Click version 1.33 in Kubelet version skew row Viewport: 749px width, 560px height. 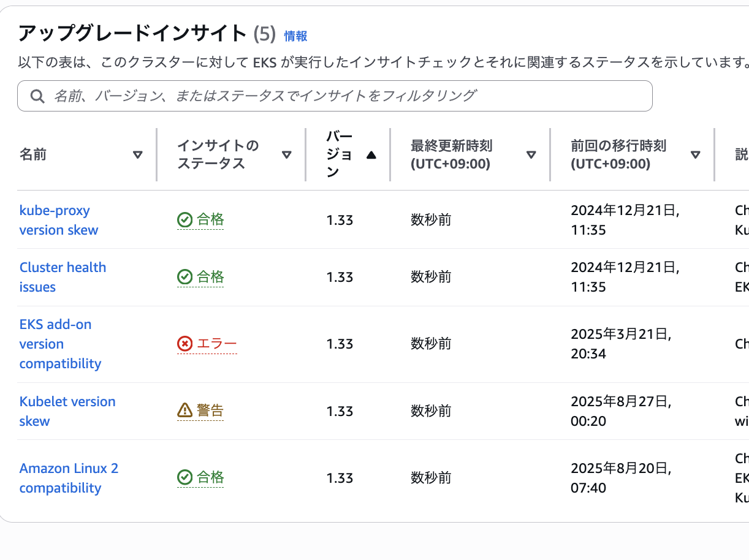coord(340,411)
